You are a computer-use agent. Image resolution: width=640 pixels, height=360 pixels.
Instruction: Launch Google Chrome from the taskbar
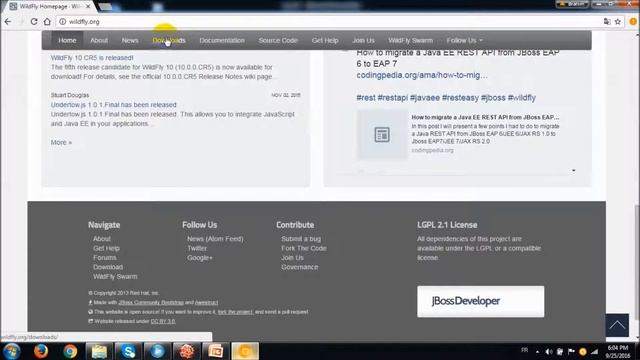70,351
